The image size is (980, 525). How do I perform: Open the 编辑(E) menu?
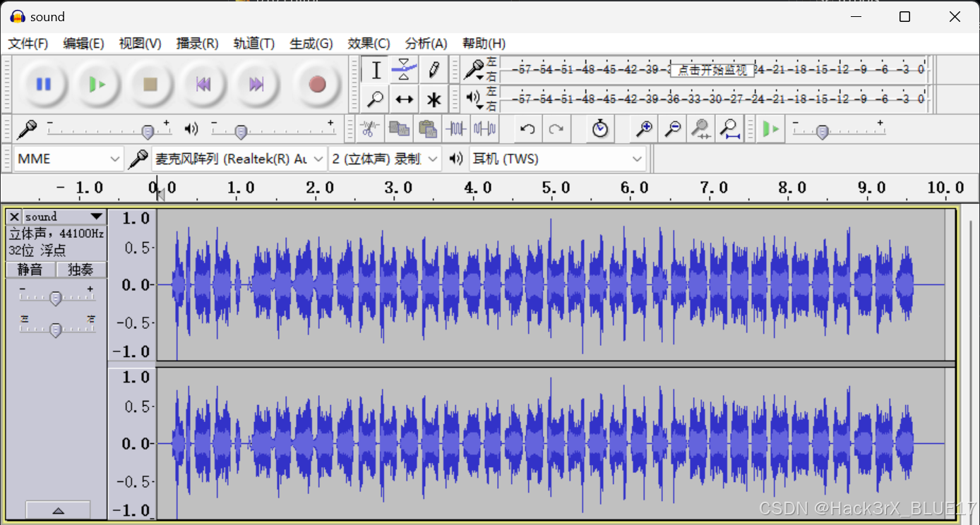click(83, 44)
